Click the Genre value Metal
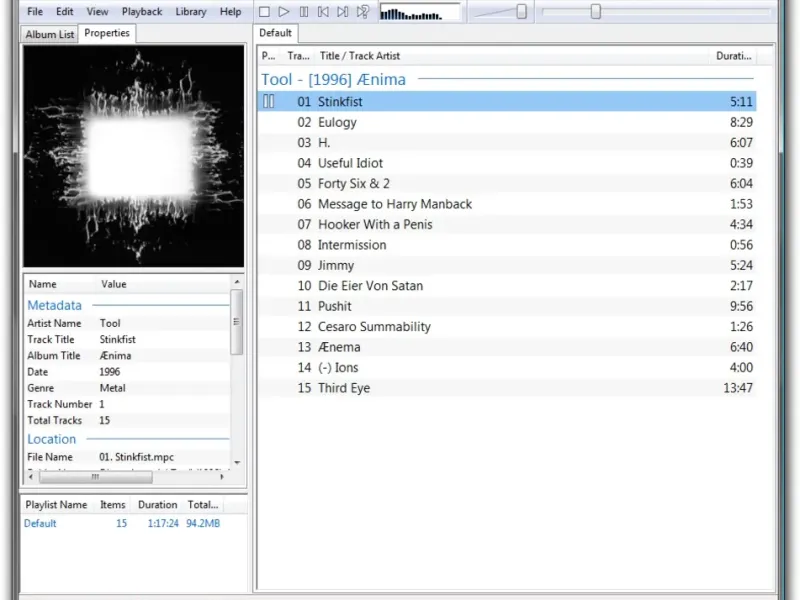800x600 pixels. (113, 388)
